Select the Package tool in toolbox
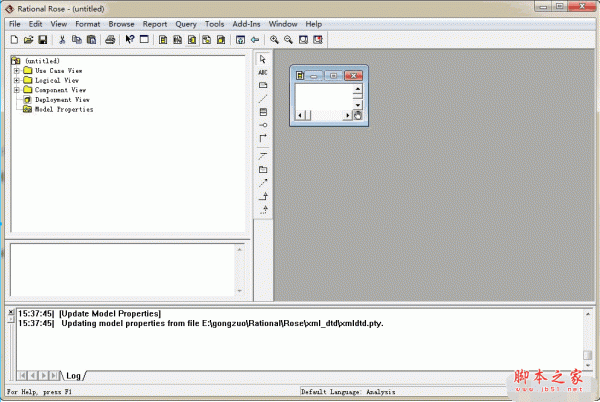 tap(262, 169)
